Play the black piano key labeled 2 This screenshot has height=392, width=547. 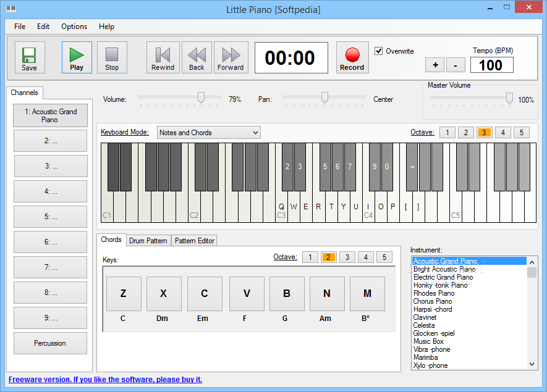click(287, 167)
